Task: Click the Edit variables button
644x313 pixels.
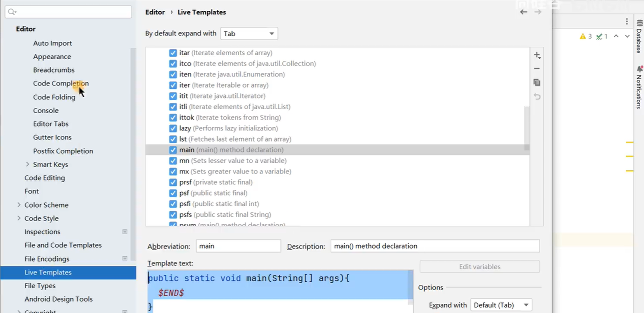Action: pyautogui.click(x=480, y=266)
